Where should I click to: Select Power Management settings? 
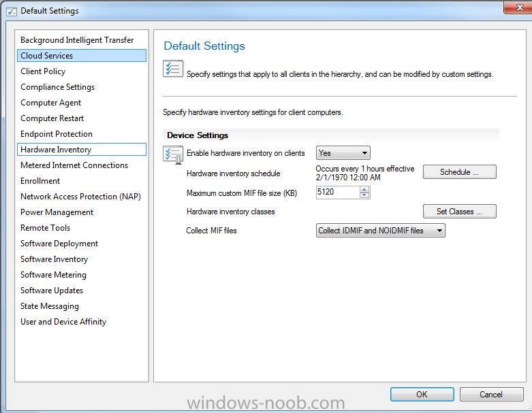82,212
